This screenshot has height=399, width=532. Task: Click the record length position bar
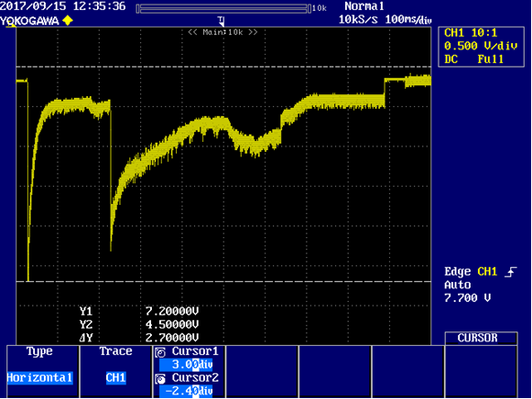coord(223,8)
